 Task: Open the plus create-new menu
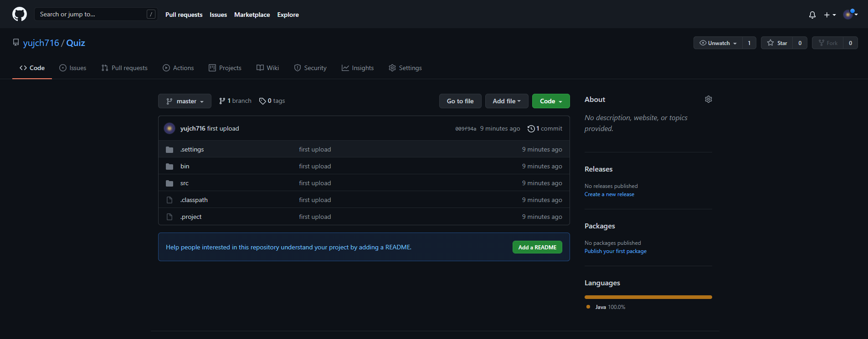(x=830, y=15)
